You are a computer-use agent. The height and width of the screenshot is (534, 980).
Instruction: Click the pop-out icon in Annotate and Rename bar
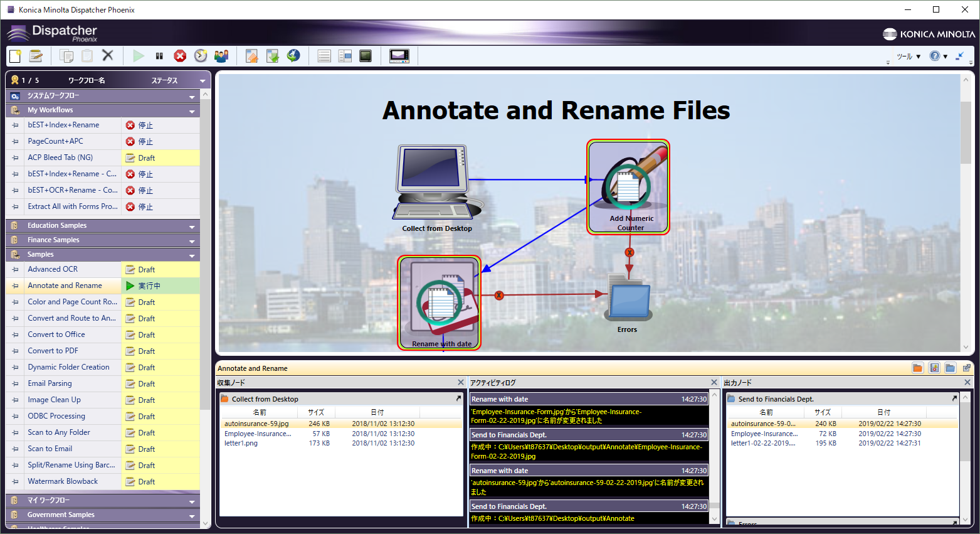pos(967,368)
